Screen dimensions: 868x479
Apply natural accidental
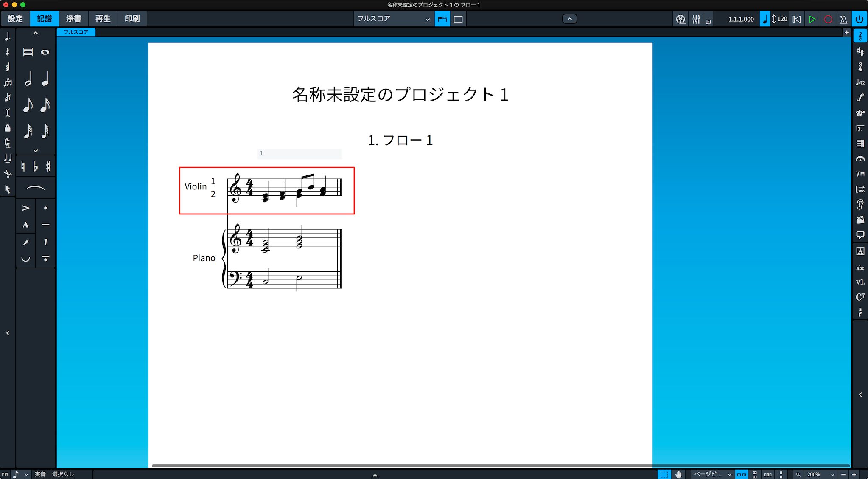[23, 166]
